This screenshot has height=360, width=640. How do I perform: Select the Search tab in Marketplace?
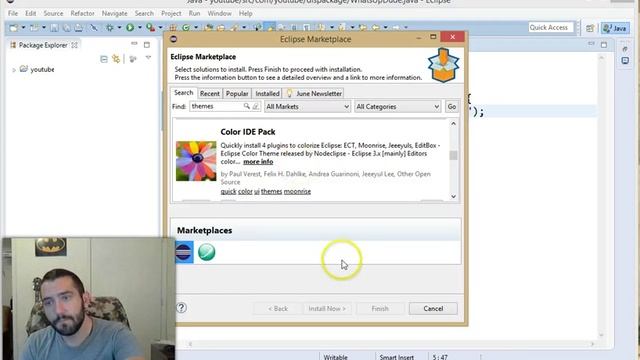[x=184, y=93]
